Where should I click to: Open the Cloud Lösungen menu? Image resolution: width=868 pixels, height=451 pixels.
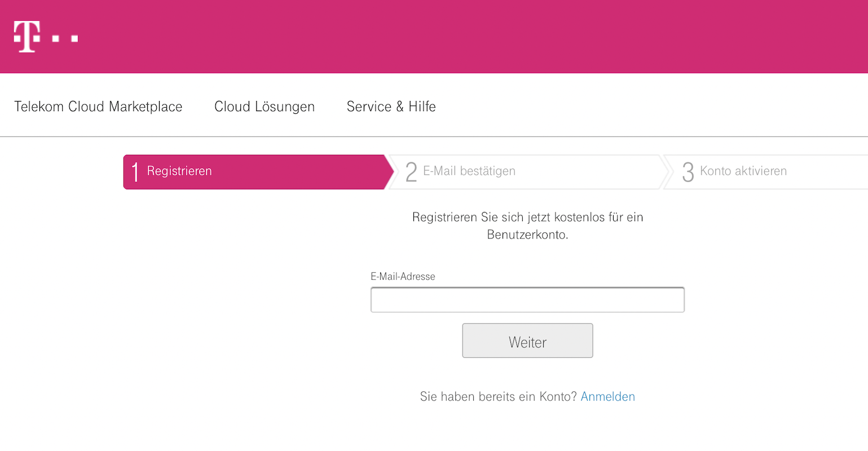pyautogui.click(x=265, y=107)
